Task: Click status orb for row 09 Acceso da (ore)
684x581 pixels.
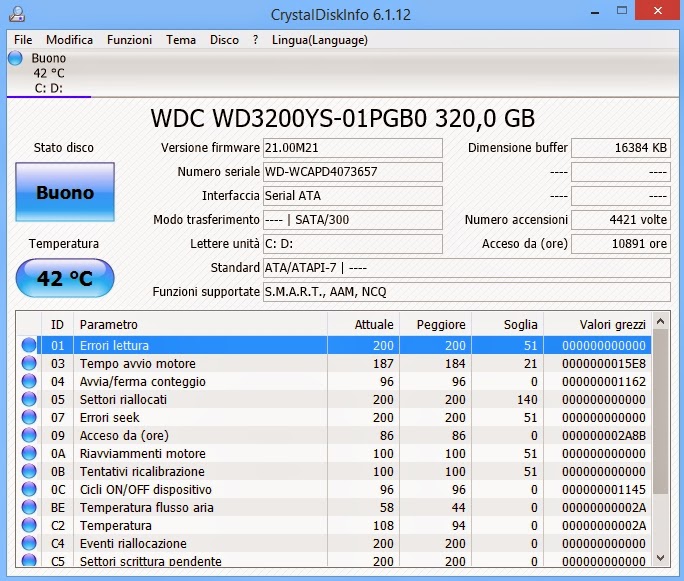Action: 29,435
